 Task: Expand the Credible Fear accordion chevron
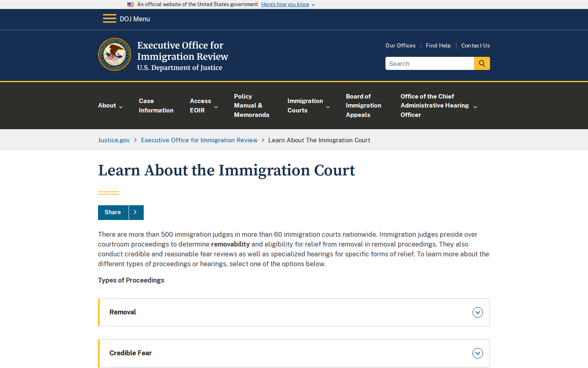(478, 353)
